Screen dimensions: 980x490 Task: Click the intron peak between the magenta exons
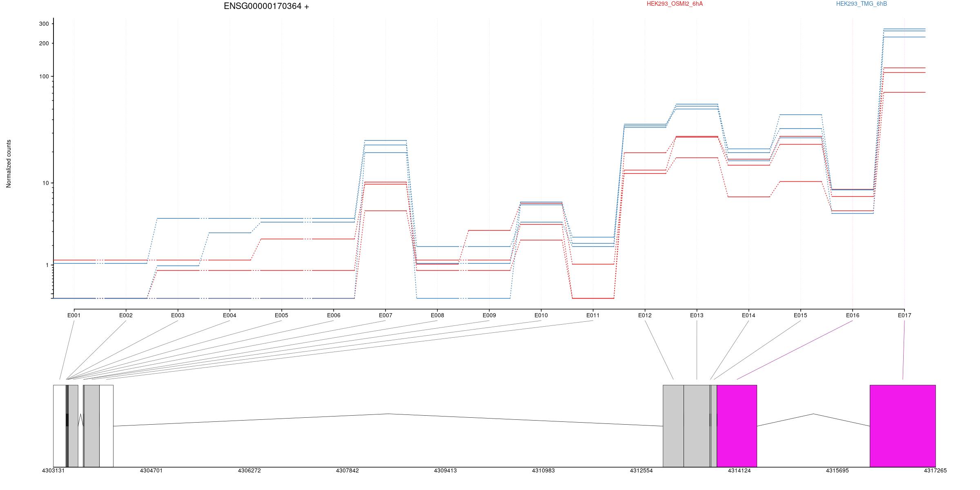(x=813, y=414)
